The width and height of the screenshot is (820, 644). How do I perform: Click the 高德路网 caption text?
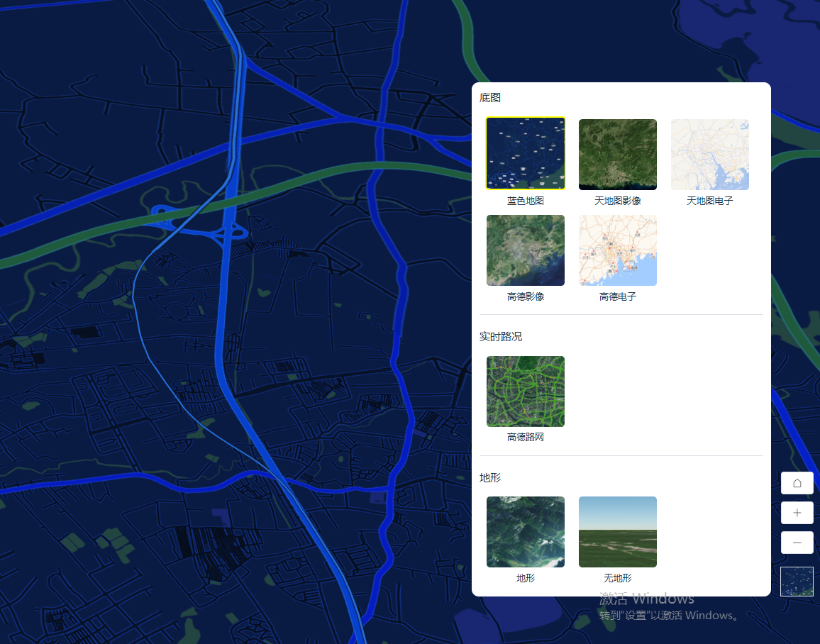526,437
